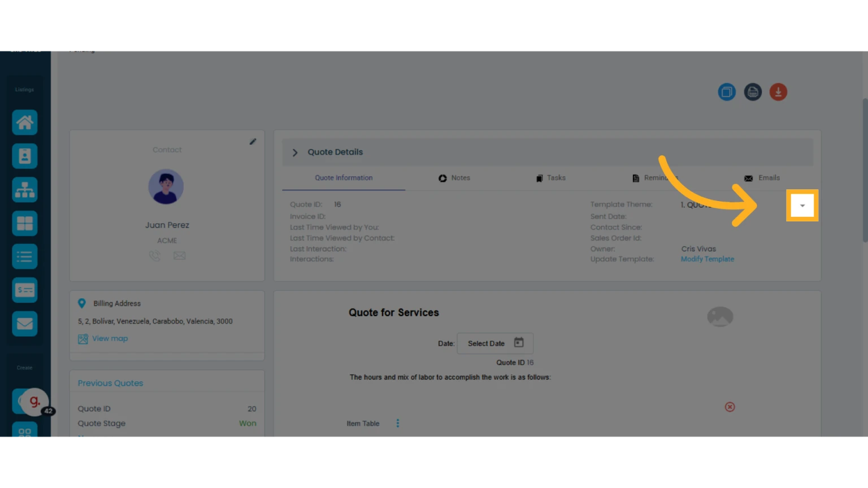Open the organization hierarchy sidebar icon
868x488 pixels.
[x=25, y=190]
